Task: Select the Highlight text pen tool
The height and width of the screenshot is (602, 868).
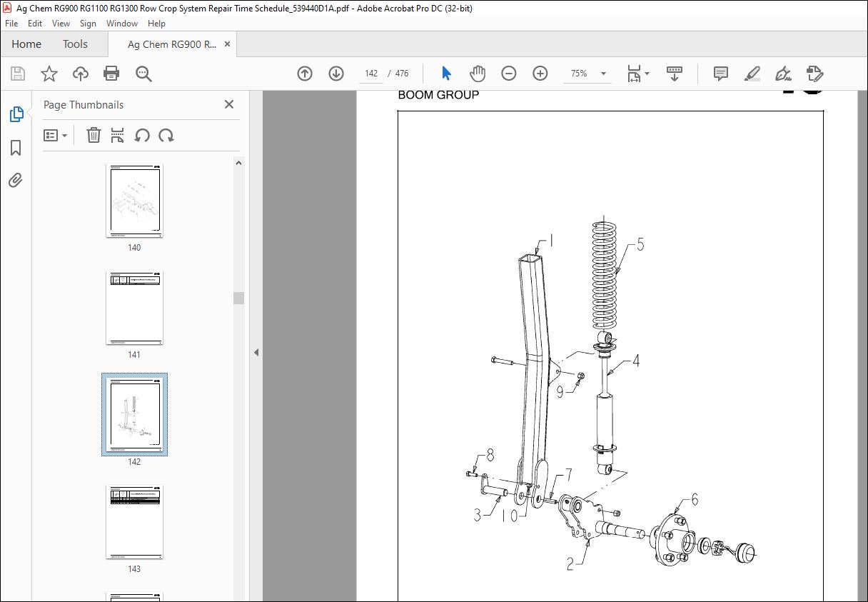Action: pyautogui.click(x=752, y=74)
